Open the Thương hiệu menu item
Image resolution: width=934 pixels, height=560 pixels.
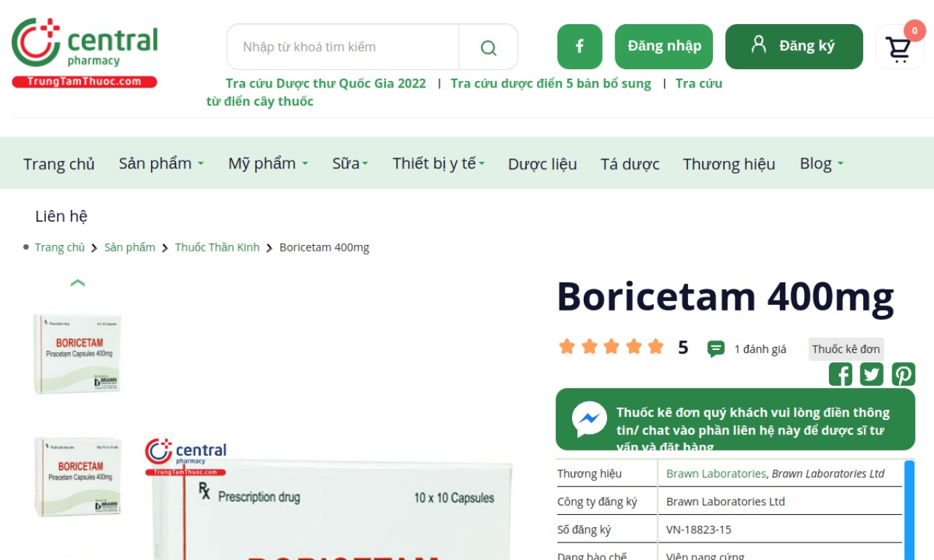[x=729, y=164]
